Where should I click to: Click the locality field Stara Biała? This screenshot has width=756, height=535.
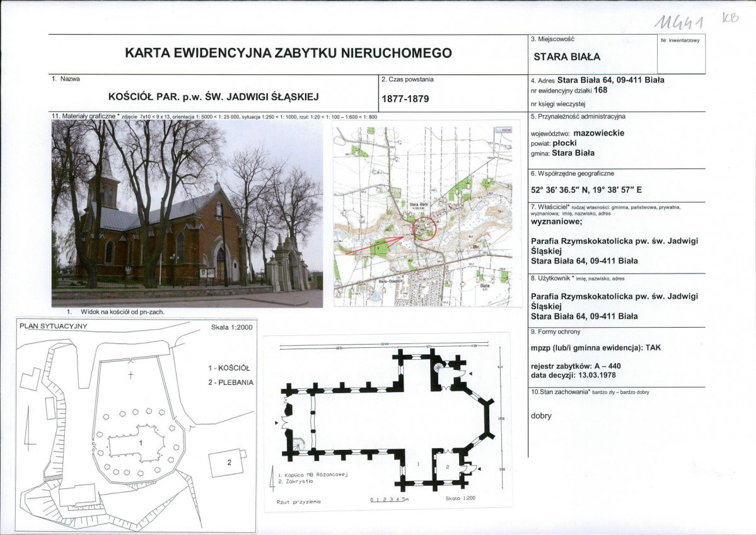coord(566,57)
